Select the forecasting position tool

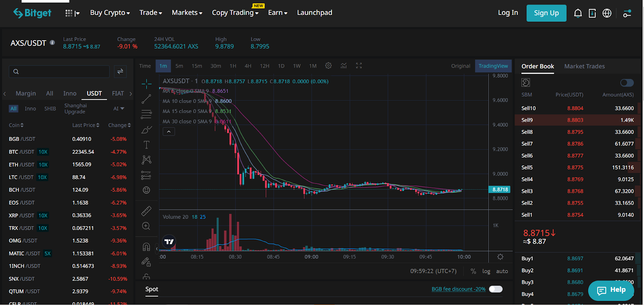click(x=147, y=175)
